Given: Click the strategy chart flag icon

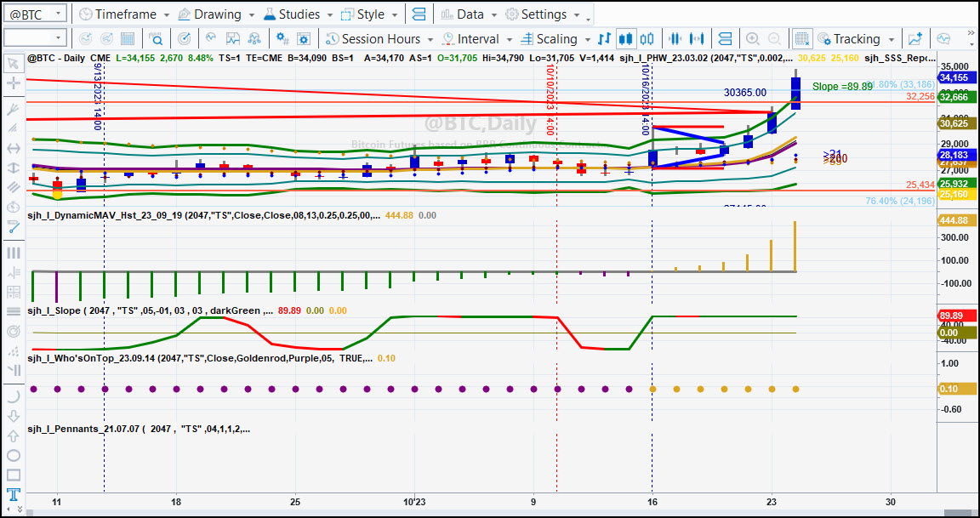Looking at the screenshot, I should pos(232,39).
